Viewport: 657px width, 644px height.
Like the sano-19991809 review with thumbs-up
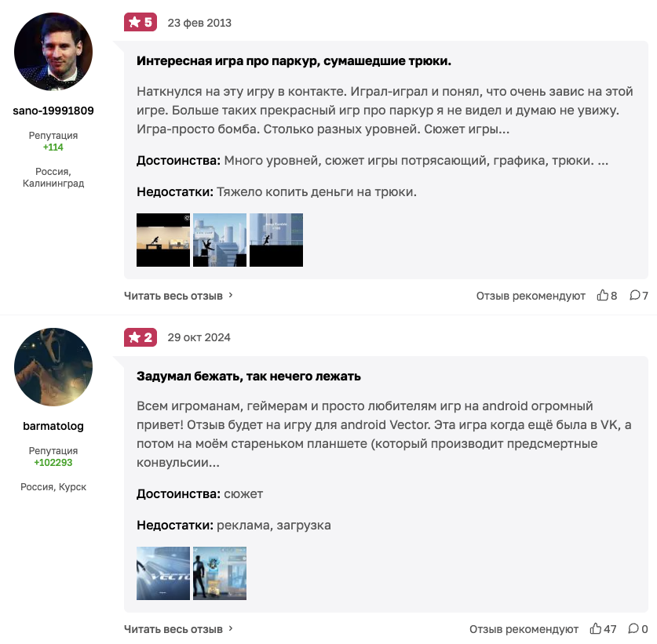point(603,296)
